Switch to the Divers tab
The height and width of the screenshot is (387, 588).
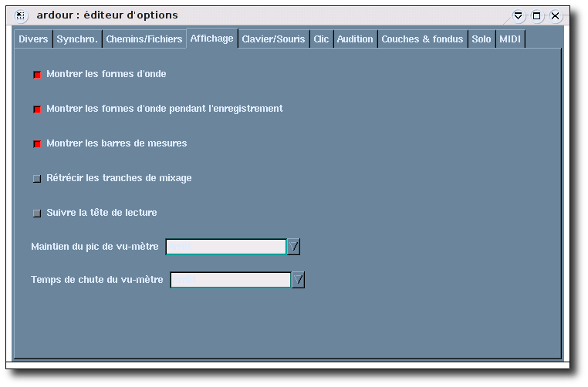click(33, 39)
